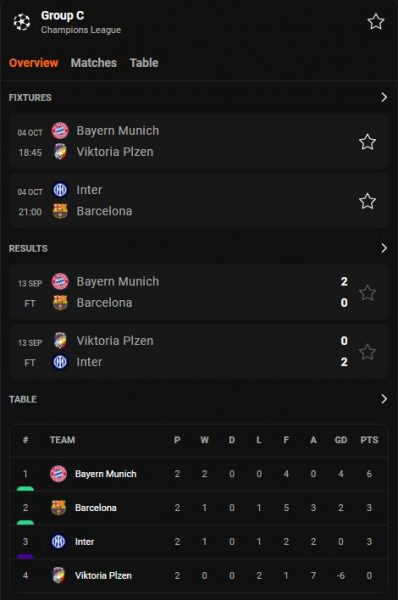Star the Bayern Munich 2-0 Barcelona result

(367, 293)
